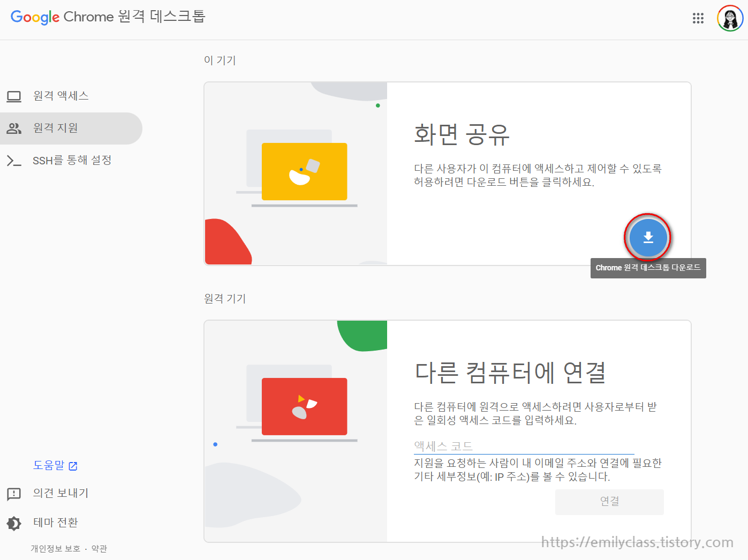Click the blue Chrome Remote Desktop download button
The height and width of the screenshot is (560, 748).
pos(648,237)
